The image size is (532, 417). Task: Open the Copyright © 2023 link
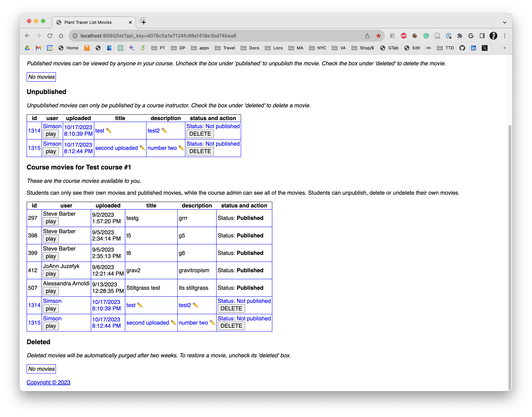[48, 382]
